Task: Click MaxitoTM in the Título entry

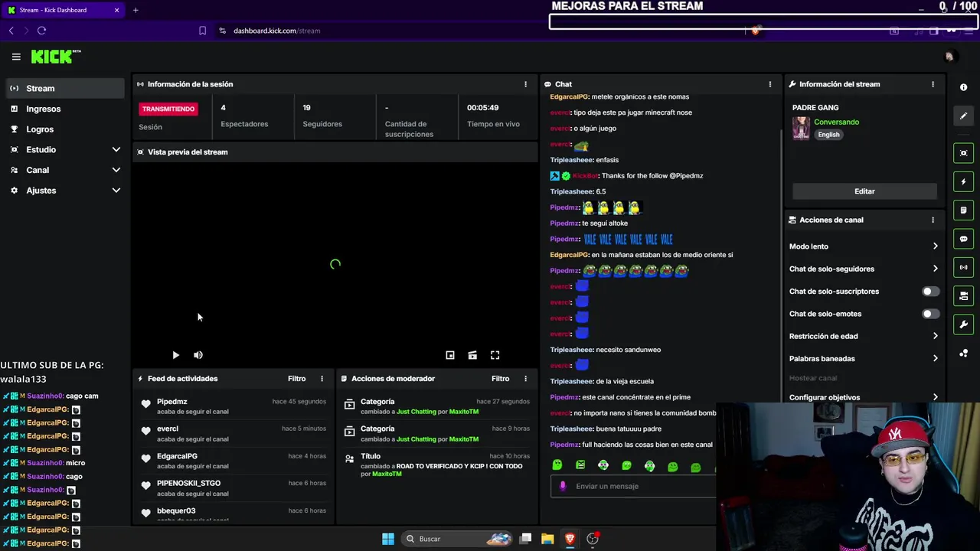Action: [387, 474]
